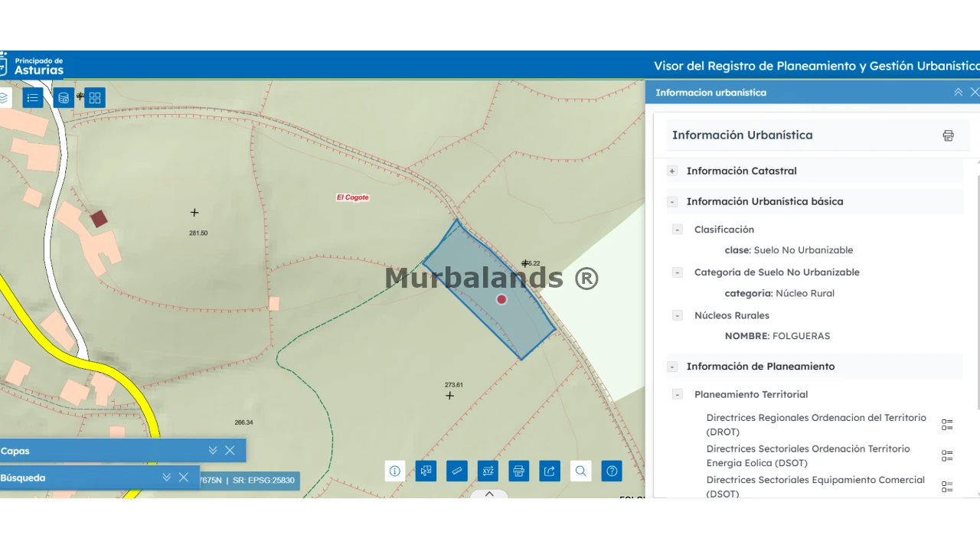980x551 pixels.
Task: Collapse the Planeamiento Territorial node
Action: (x=678, y=395)
